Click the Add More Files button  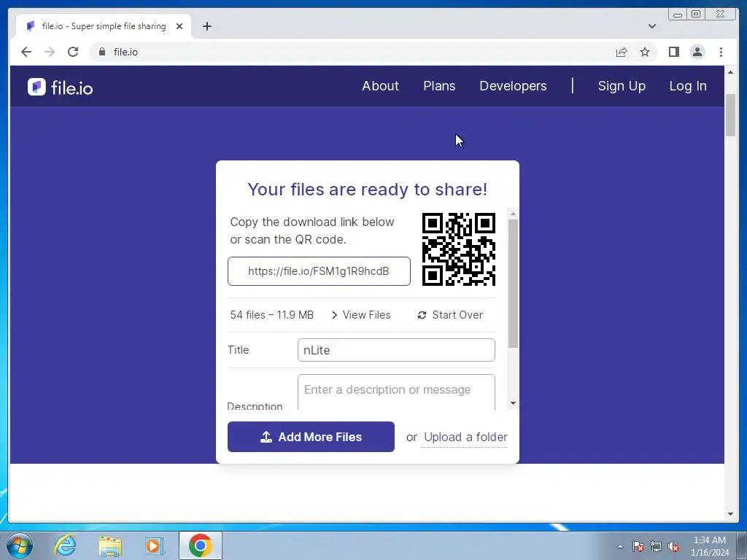point(311,437)
